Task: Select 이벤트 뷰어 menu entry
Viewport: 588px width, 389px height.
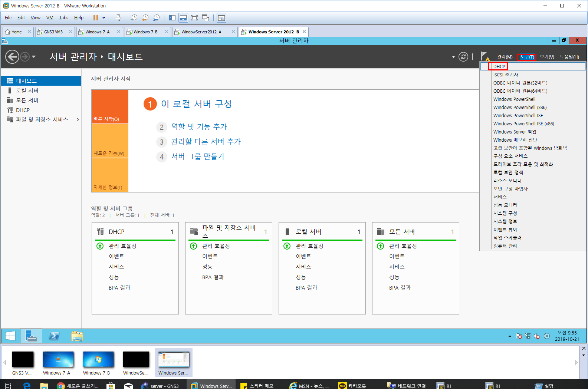Action: point(533,230)
